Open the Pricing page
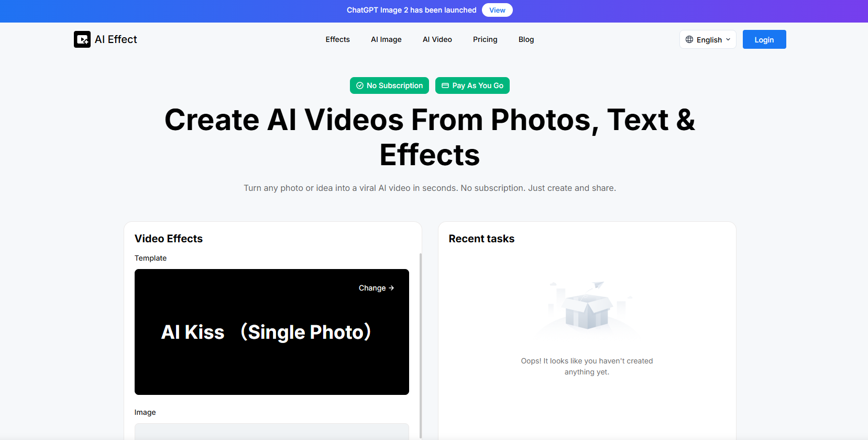Viewport: 868px width, 440px height. point(485,39)
